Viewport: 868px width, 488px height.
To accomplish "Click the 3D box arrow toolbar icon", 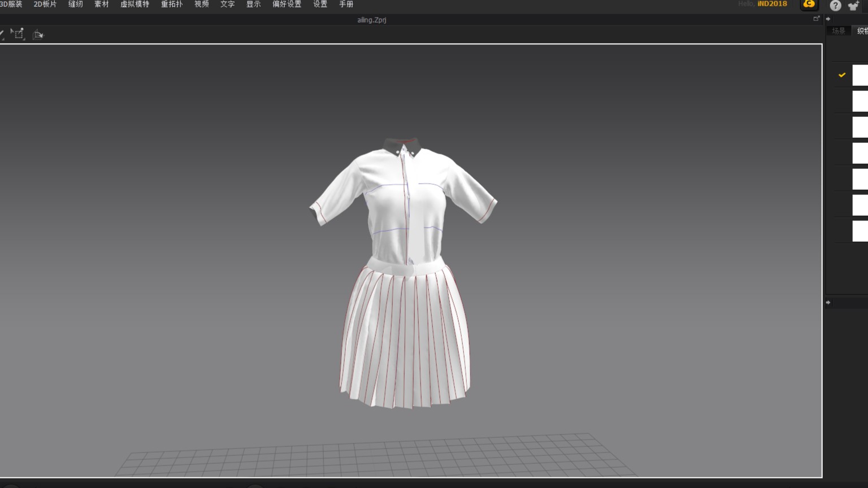I will [x=38, y=34].
